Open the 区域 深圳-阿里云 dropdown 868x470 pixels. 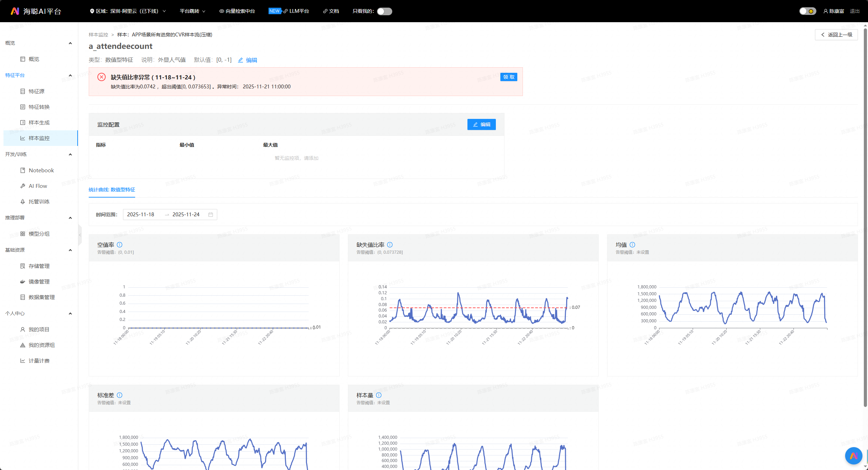tap(128, 11)
